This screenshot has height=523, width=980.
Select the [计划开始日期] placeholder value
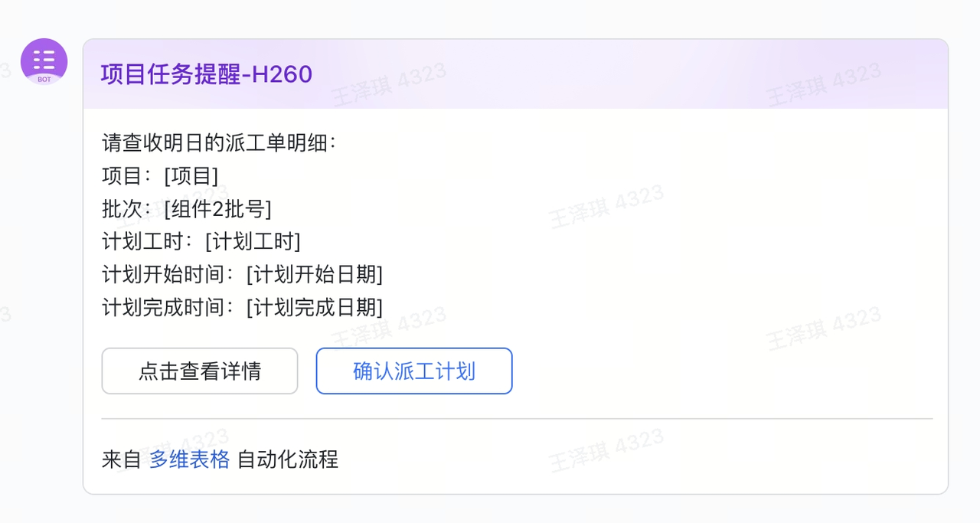[315, 274]
